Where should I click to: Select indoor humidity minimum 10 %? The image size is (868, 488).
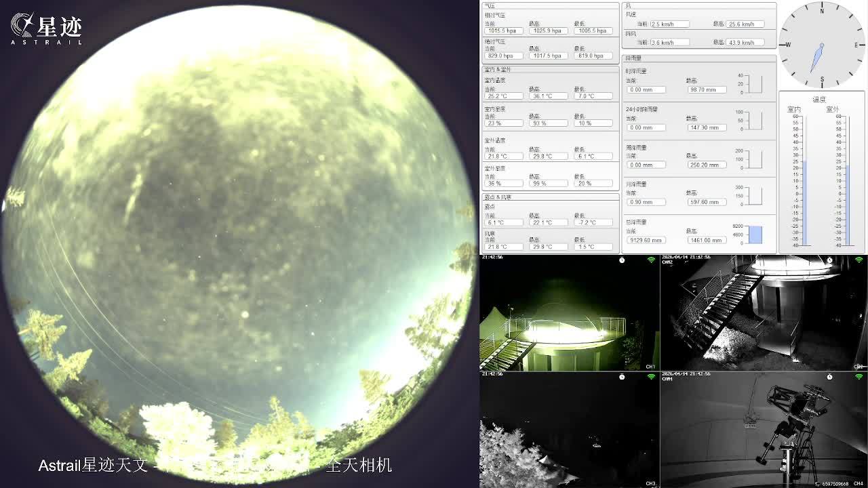click(x=593, y=123)
